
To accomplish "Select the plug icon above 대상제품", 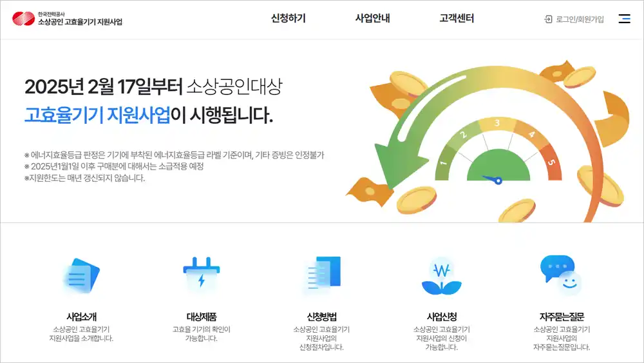I will 201,276.
